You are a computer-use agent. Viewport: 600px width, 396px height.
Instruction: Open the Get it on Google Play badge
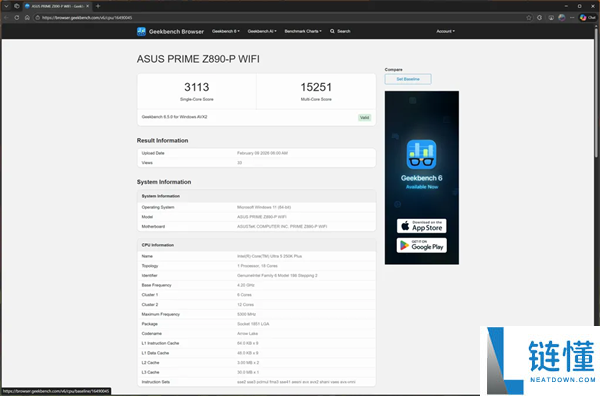pos(421,245)
